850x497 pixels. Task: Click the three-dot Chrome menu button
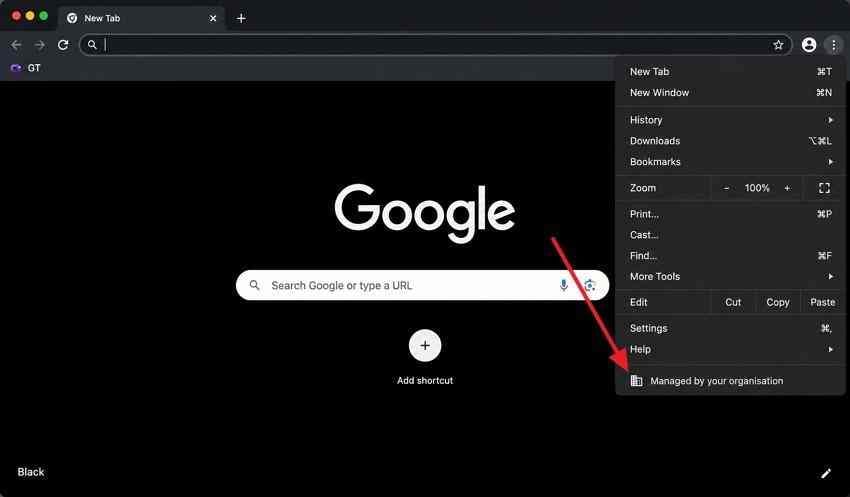click(x=834, y=45)
